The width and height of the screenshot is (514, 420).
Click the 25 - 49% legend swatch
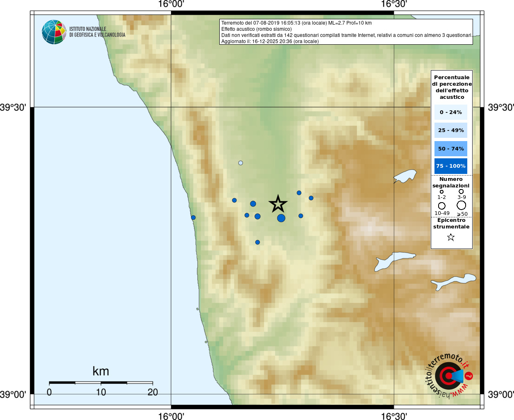point(450,130)
